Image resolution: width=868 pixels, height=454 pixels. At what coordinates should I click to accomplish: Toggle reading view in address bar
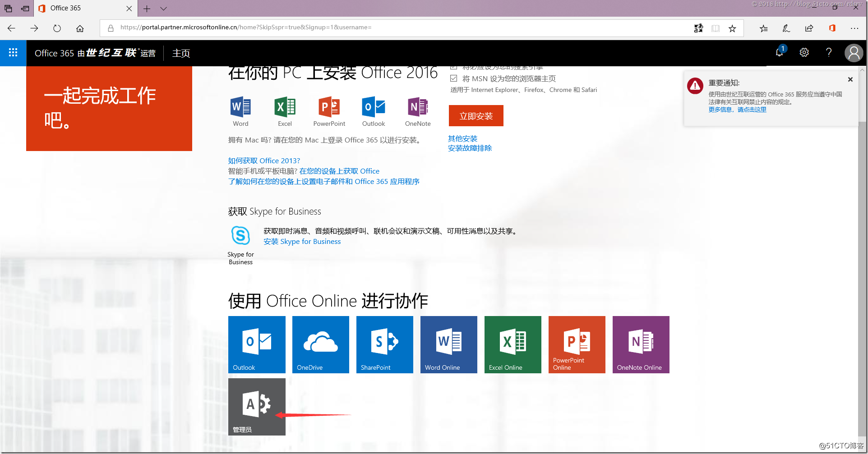(x=716, y=28)
